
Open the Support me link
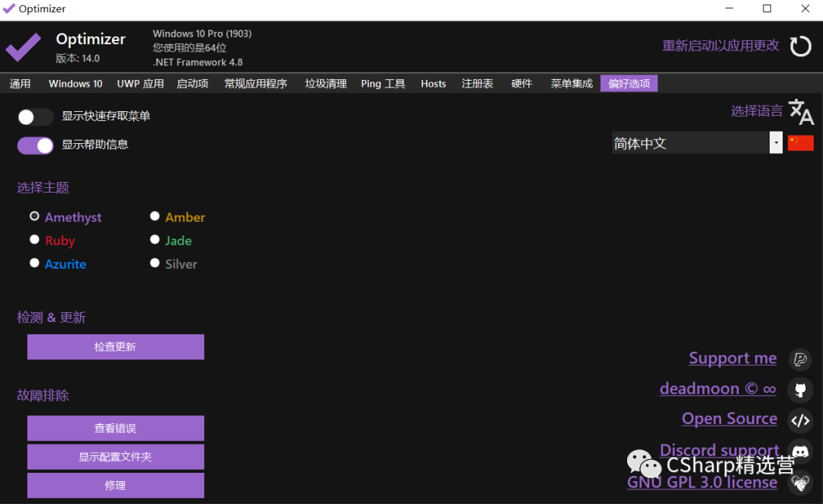tap(733, 358)
